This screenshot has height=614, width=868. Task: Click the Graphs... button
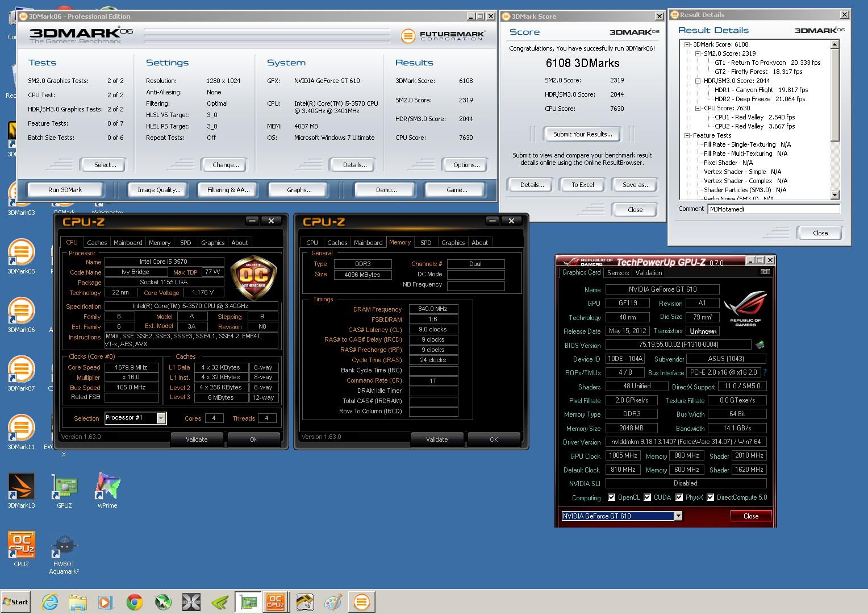299,190
